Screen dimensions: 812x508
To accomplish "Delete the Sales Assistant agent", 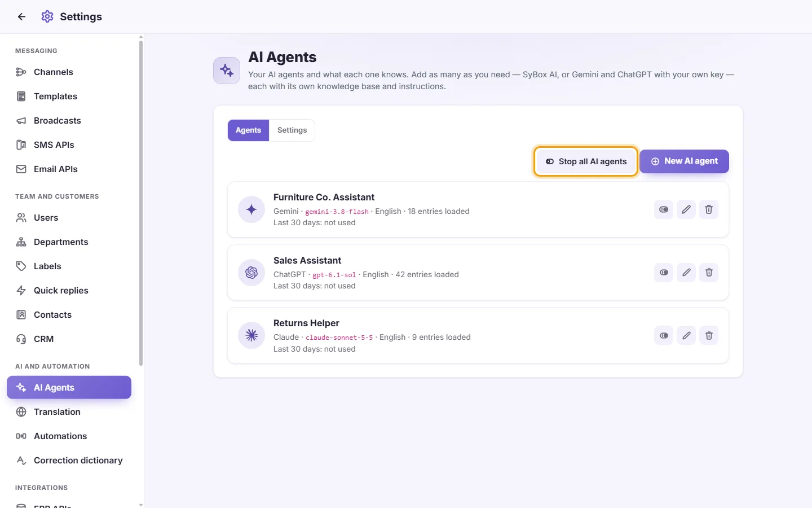I will (709, 273).
